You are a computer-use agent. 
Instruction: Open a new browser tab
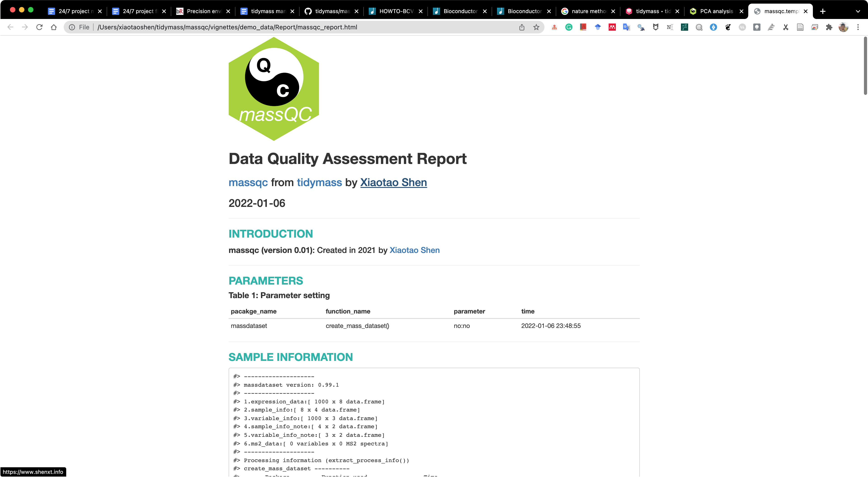pyautogui.click(x=823, y=11)
